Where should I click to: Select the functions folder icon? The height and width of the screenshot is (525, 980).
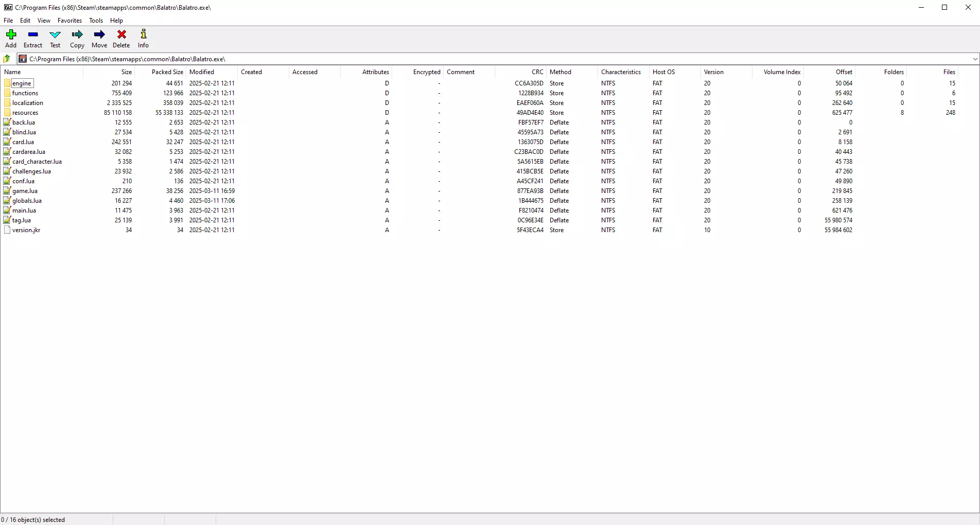(x=7, y=93)
